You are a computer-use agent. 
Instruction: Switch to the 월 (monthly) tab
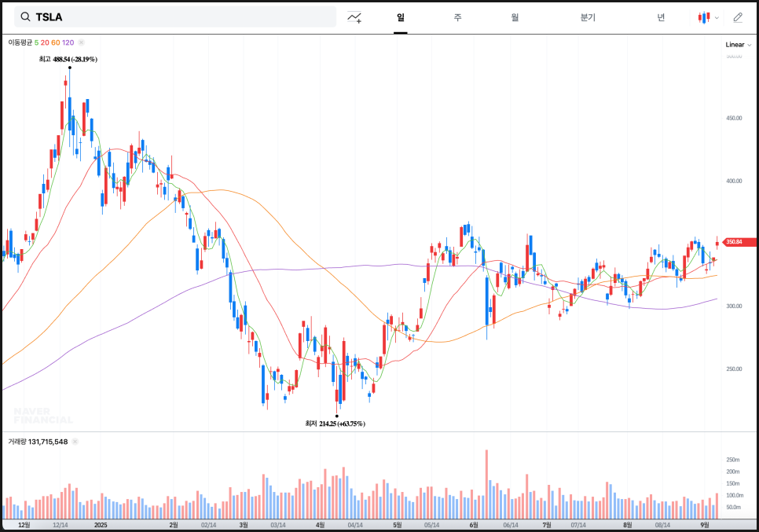[515, 17]
